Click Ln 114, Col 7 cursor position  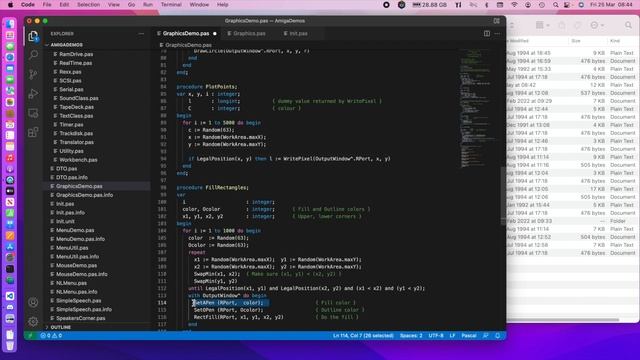(363, 336)
